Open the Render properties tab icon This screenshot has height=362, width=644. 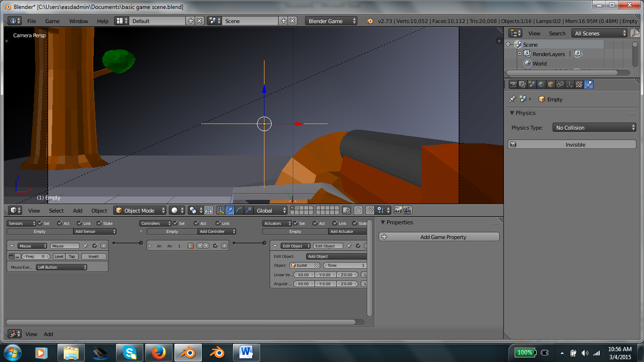pos(513,84)
